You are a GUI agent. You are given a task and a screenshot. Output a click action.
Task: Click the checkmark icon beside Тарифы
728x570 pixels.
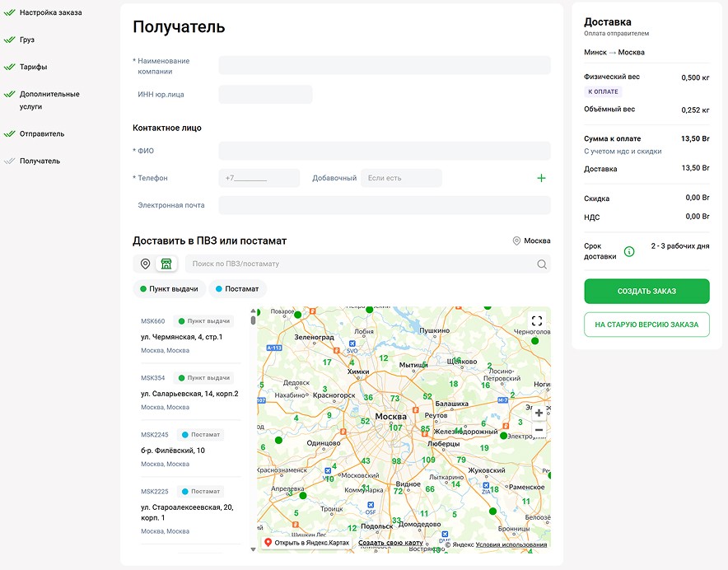10,67
